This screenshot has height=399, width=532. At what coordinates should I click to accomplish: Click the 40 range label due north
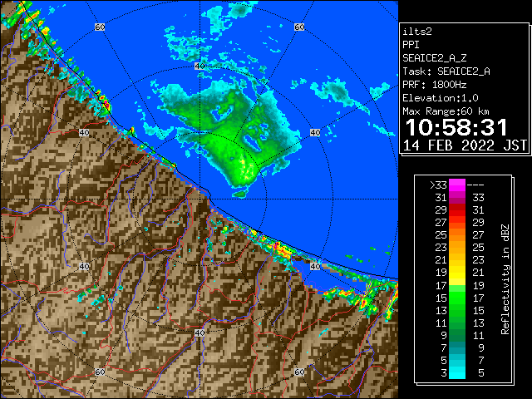199,66
